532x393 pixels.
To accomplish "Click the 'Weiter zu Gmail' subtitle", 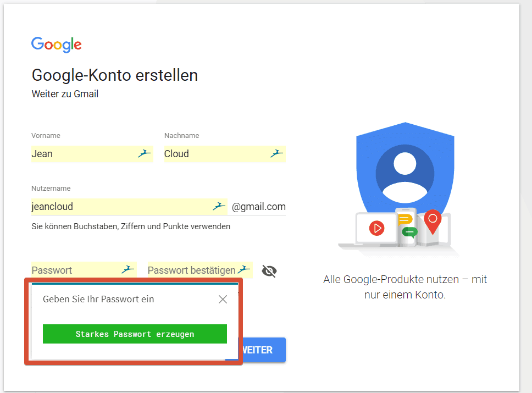I will point(65,94).
